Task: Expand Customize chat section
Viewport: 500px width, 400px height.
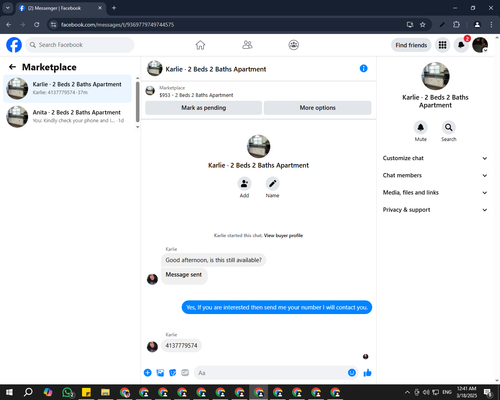Action: pyautogui.click(x=435, y=158)
